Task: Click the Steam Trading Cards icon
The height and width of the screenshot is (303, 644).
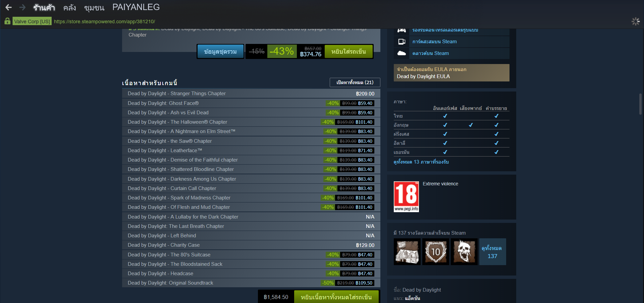Action: (x=401, y=42)
